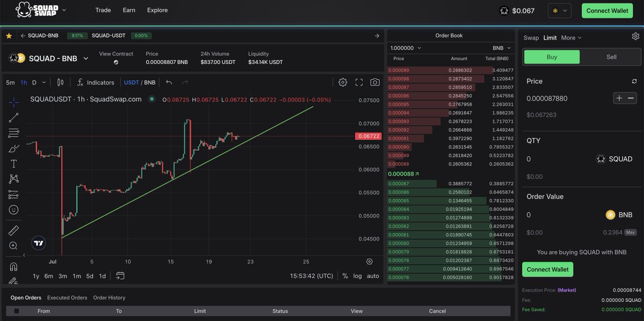This screenshot has width=644, height=321.
Task: Enter fullscreen chart mode
Action: click(x=359, y=82)
